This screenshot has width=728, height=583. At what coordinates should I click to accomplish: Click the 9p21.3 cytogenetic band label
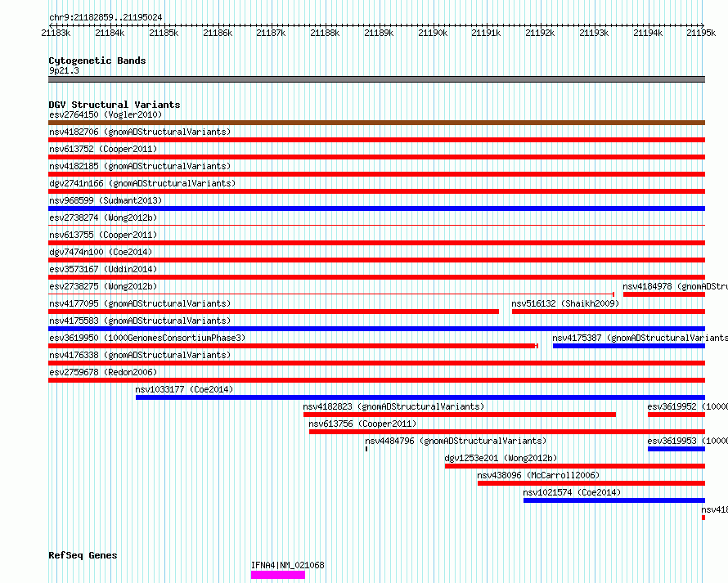coord(64,70)
